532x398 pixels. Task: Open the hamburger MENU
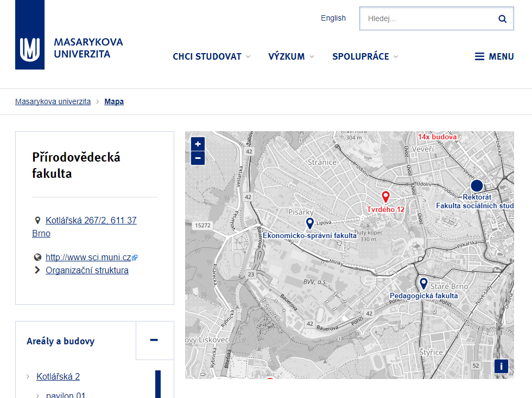pos(493,56)
